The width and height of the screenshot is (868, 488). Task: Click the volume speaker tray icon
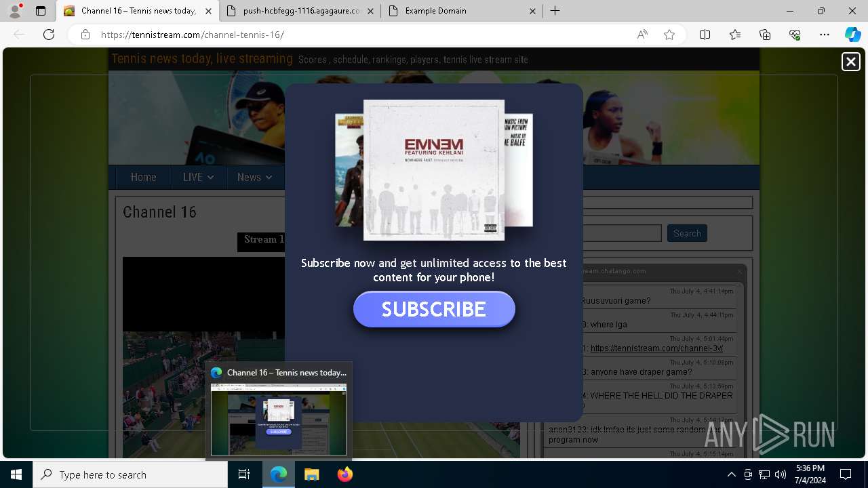point(781,474)
